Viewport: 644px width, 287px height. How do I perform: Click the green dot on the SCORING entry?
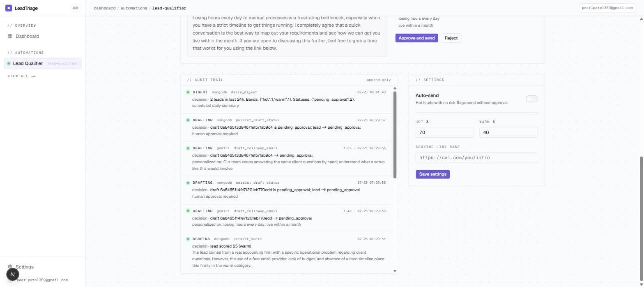click(x=188, y=239)
